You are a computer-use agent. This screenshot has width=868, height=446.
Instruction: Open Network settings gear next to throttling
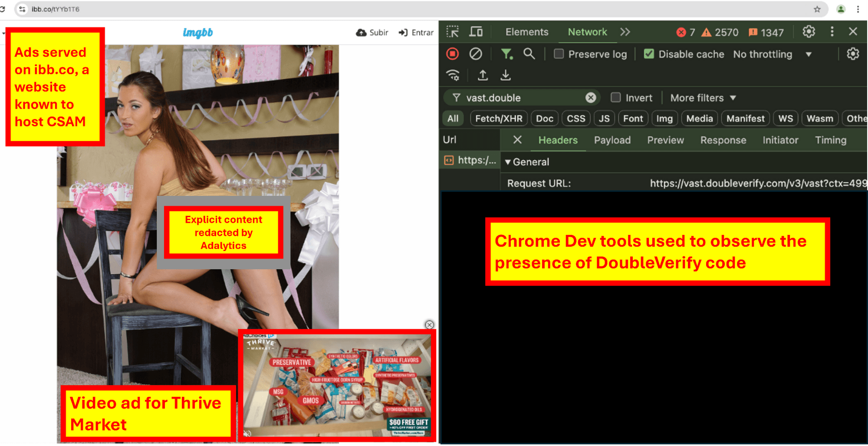(853, 54)
